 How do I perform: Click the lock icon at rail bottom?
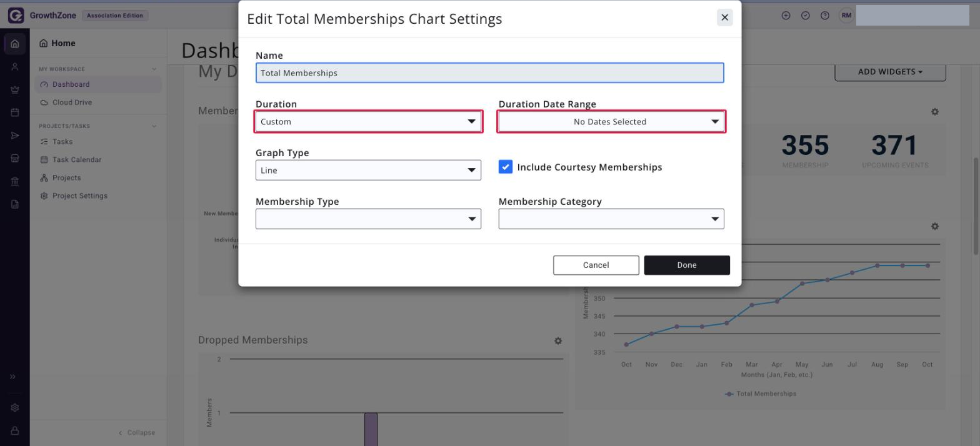15,430
